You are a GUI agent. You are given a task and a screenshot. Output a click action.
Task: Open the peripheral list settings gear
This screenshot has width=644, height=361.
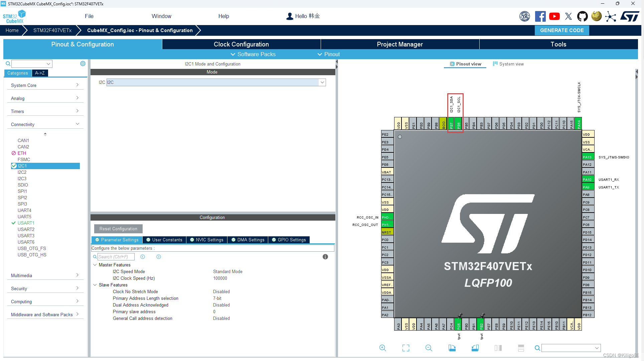pyautogui.click(x=83, y=64)
